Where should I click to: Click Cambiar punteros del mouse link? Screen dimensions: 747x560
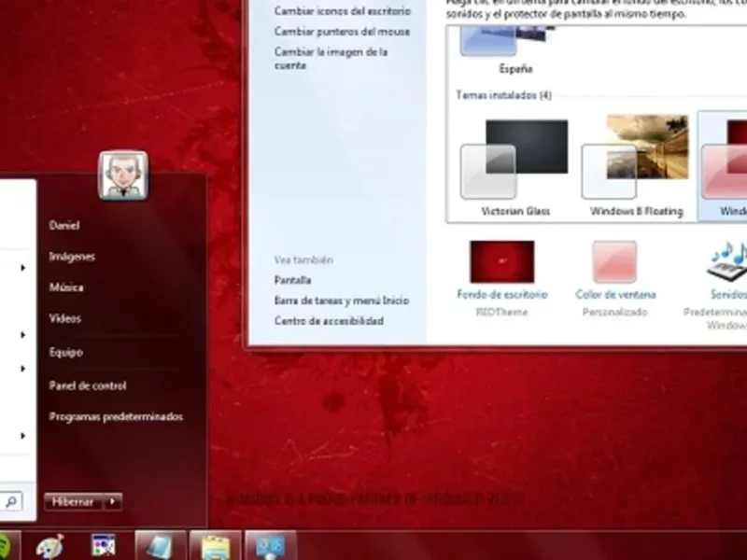click(x=342, y=32)
